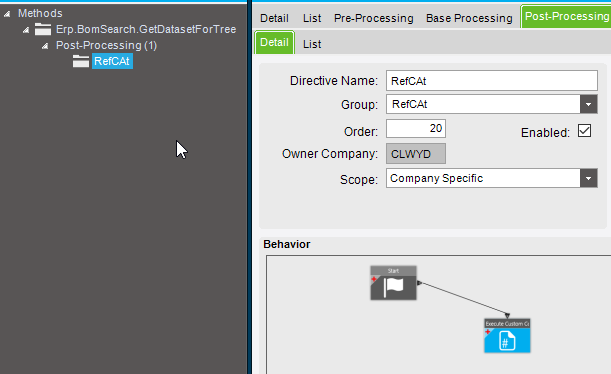Collapse the Methods tree node

tap(7, 14)
